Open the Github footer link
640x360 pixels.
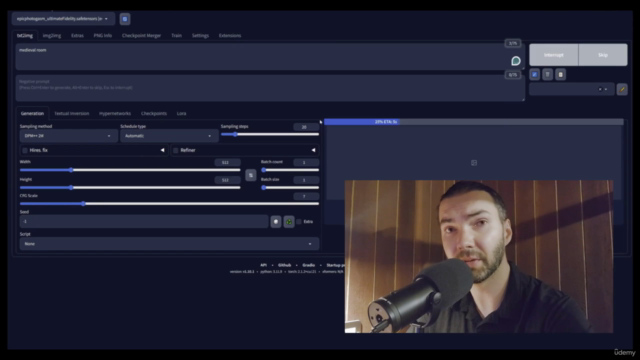pos(284,265)
